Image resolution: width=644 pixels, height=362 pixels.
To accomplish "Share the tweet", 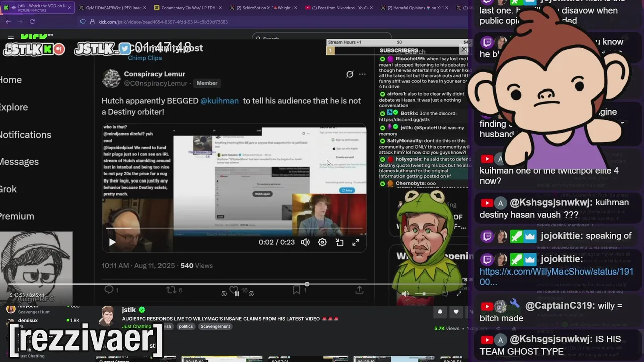I will coord(359,290).
